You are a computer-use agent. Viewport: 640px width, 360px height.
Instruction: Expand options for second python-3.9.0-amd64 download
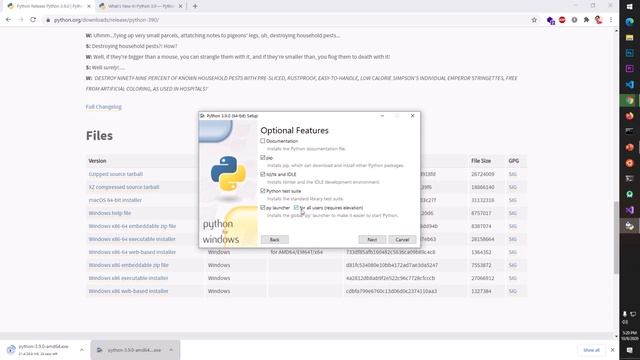click(x=171, y=350)
